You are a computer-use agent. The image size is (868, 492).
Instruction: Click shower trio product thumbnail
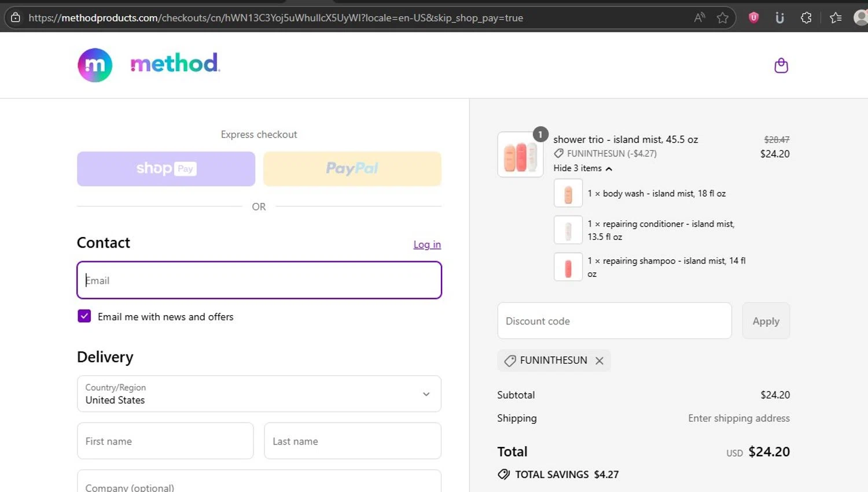coord(520,154)
